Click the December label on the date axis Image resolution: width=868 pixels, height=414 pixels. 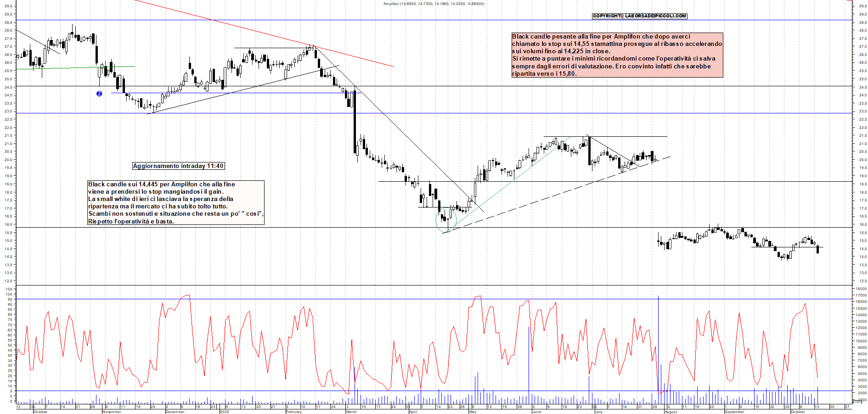[175, 412]
